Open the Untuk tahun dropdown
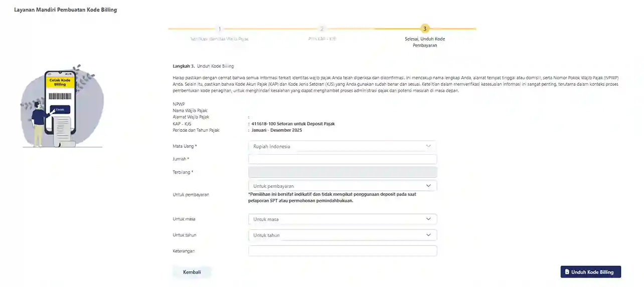This screenshot has width=644, height=287. coord(343,235)
